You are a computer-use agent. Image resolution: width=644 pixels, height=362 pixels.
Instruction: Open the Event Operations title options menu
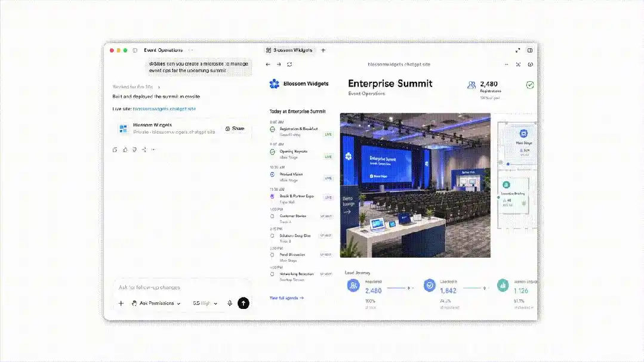click(190, 50)
